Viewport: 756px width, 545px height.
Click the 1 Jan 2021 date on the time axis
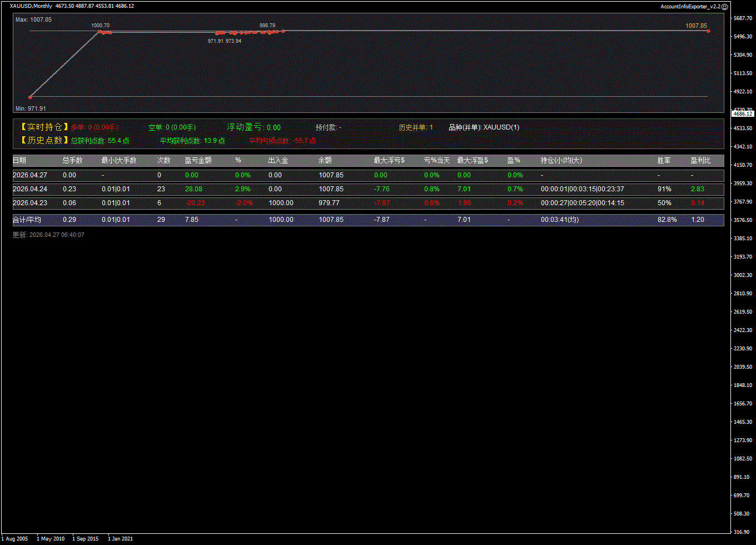click(x=121, y=538)
